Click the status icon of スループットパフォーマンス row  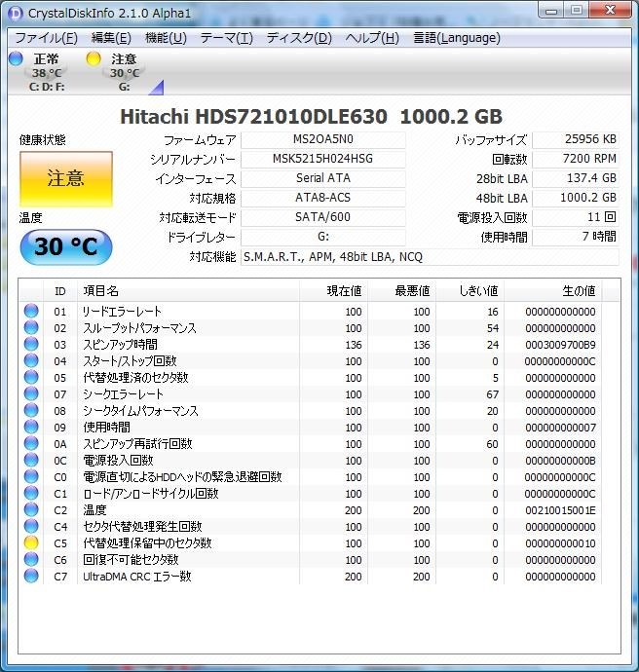(31, 327)
